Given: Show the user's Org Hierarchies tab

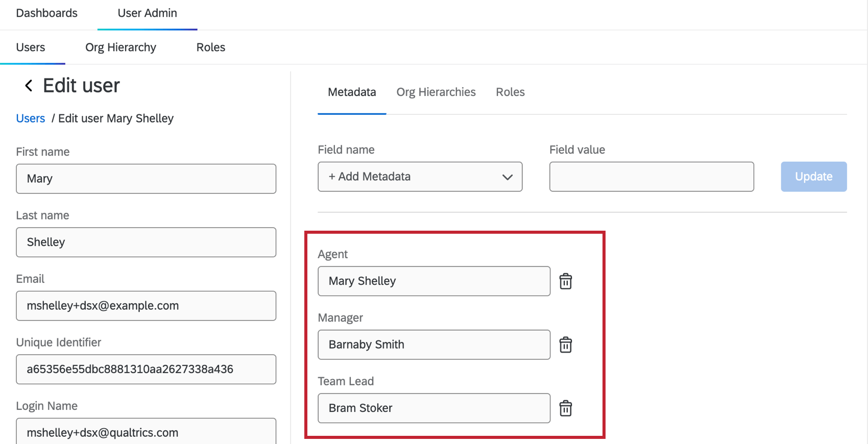Looking at the screenshot, I should tap(436, 92).
